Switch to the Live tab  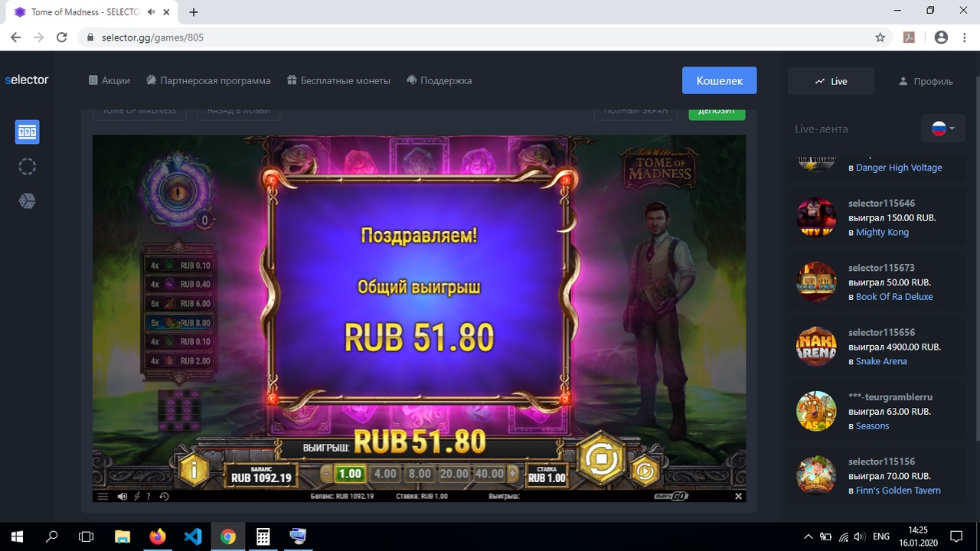(x=831, y=81)
